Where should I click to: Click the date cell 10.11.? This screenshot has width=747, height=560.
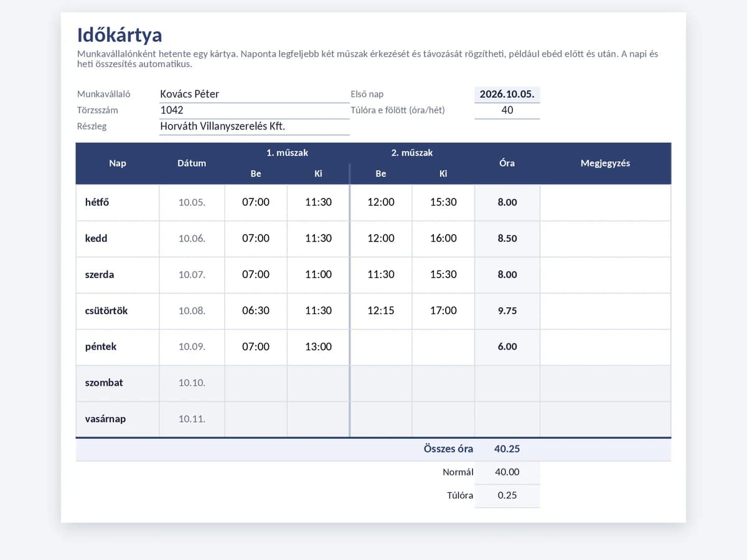click(x=192, y=419)
